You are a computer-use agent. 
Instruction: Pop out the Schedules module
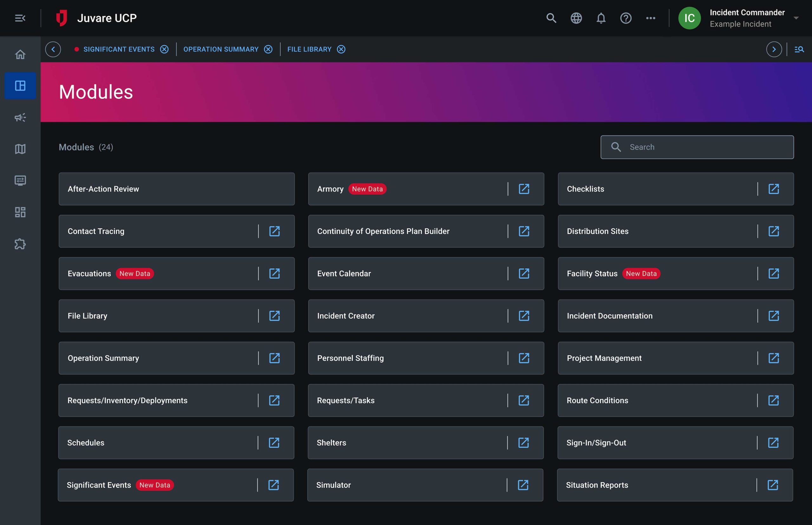click(x=274, y=443)
